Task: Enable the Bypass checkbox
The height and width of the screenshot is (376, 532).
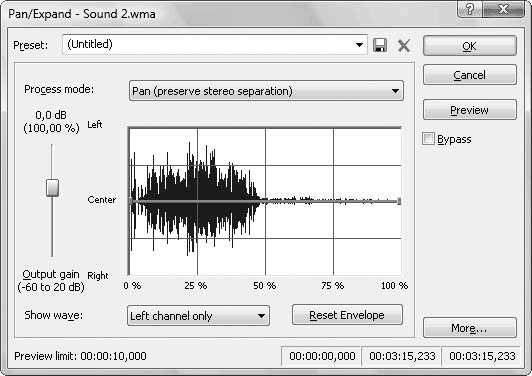Action: [x=428, y=139]
